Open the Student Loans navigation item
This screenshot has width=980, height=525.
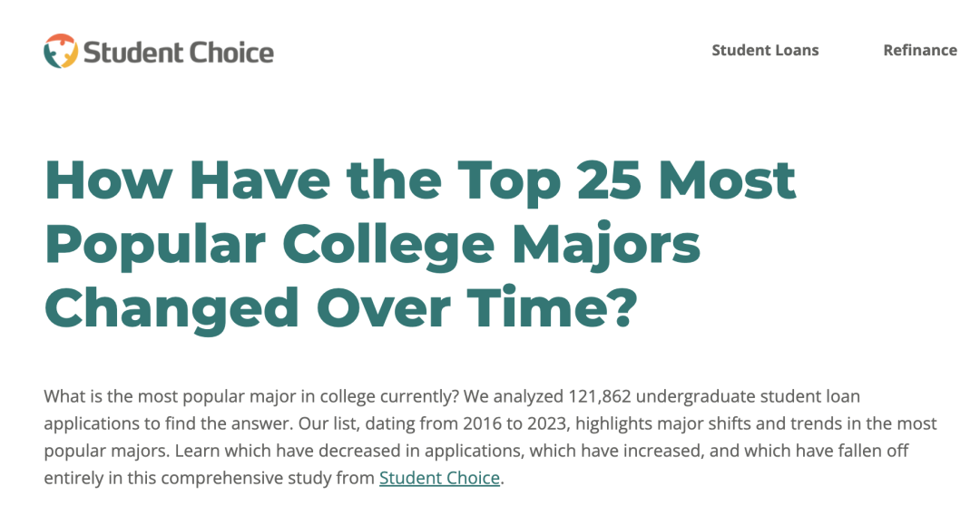coord(765,51)
